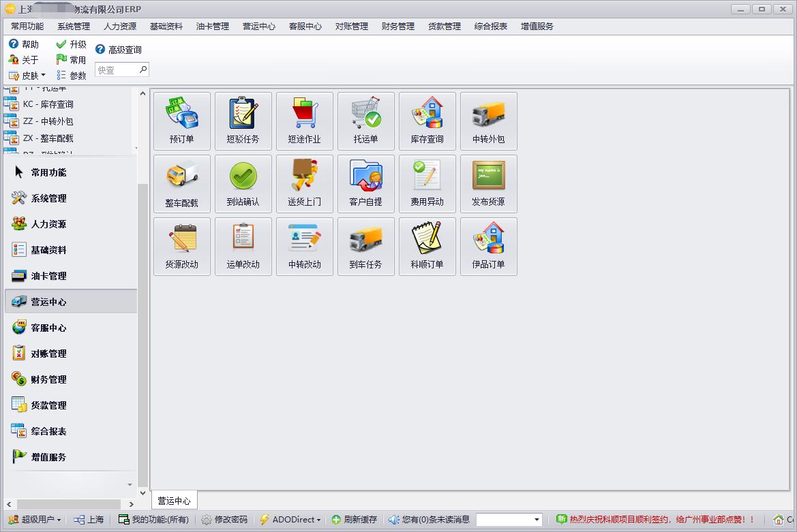Click the 高级查询 advanced query button

pyautogui.click(x=119, y=50)
